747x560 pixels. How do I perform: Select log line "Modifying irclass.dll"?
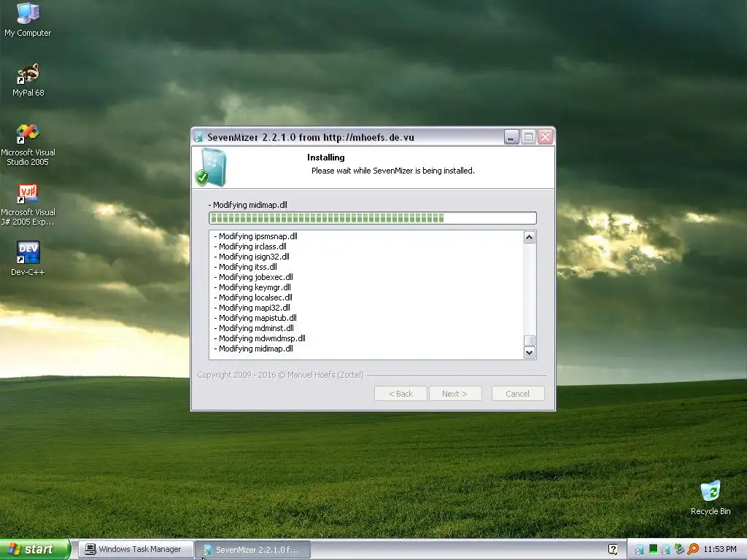[x=251, y=246]
